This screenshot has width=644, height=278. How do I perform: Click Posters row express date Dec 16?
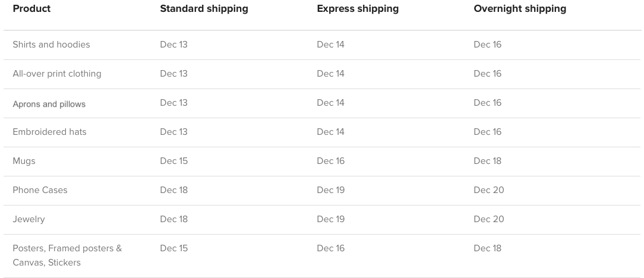point(331,248)
